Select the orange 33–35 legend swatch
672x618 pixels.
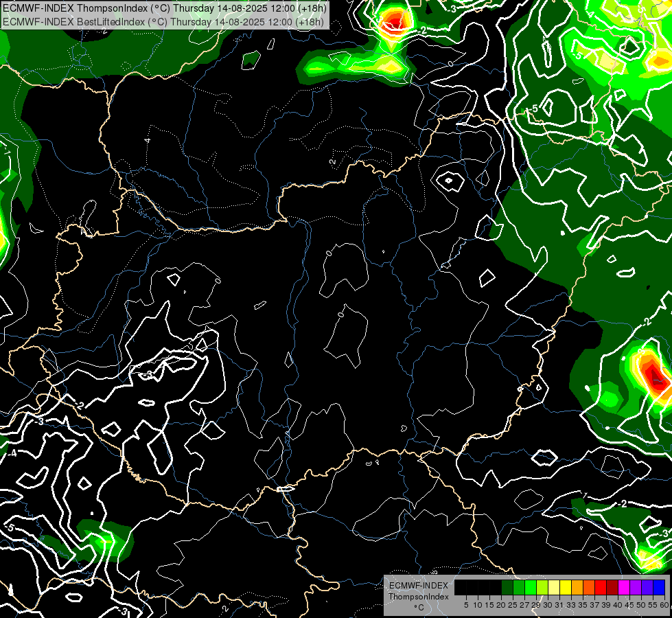[x=577, y=588]
